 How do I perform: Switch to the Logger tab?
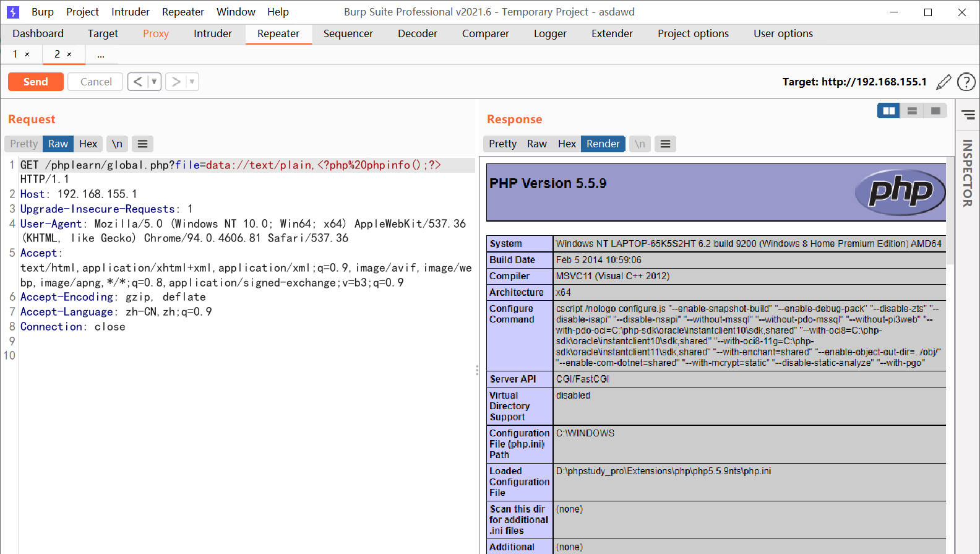coord(550,33)
